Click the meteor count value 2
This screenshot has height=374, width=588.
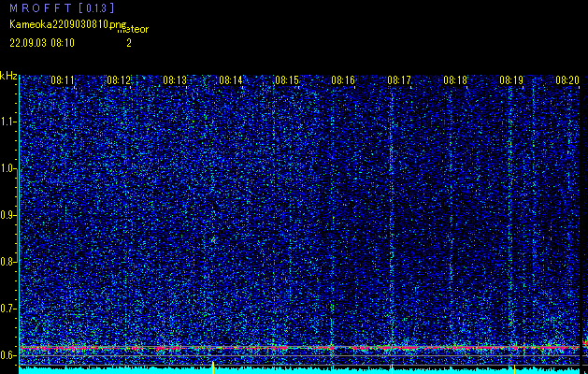click(129, 43)
